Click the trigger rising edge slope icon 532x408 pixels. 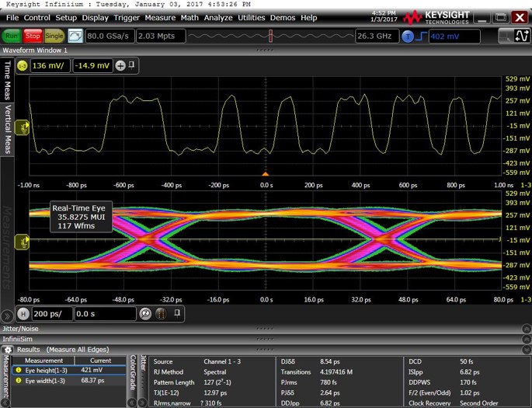[422, 36]
